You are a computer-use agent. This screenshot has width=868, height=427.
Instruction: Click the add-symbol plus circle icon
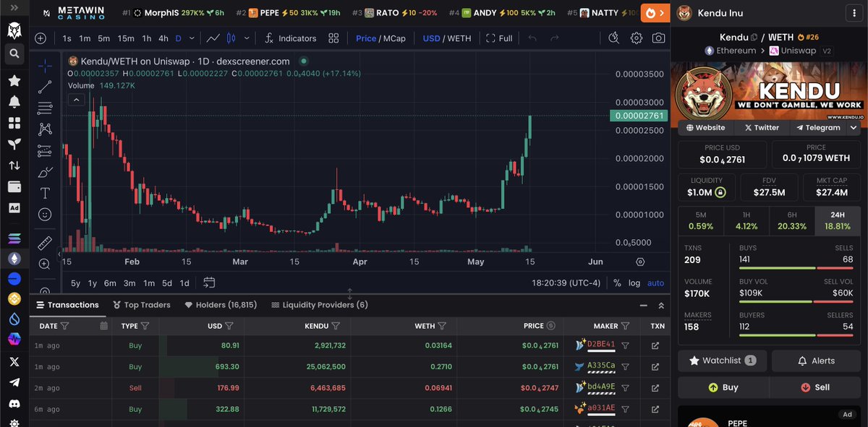tap(41, 38)
